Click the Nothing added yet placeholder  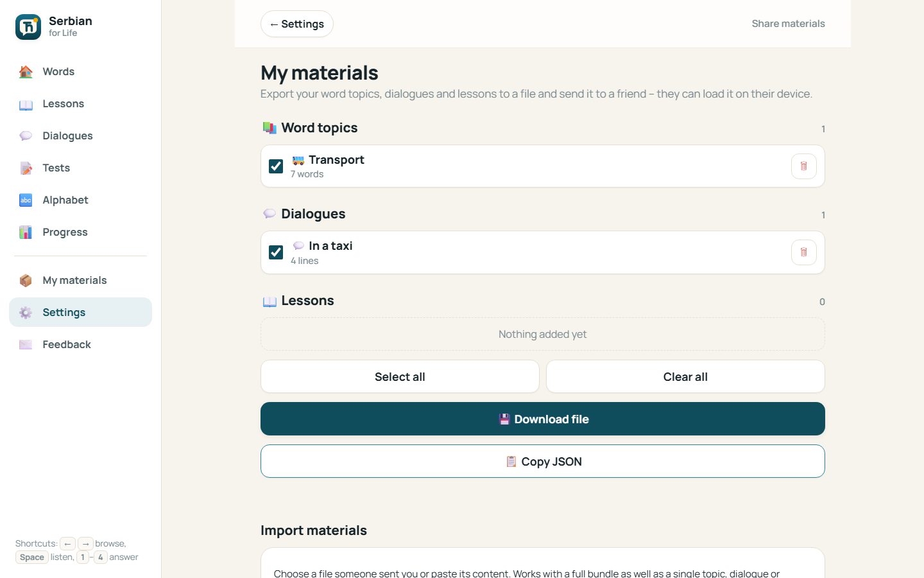click(x=543, y=334)
